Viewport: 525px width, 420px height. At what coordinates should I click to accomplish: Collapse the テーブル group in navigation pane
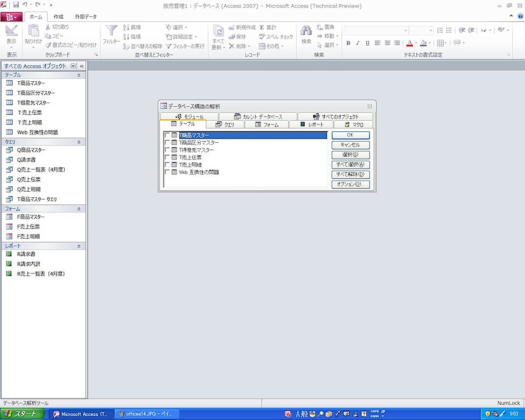(x=79, y=75)
